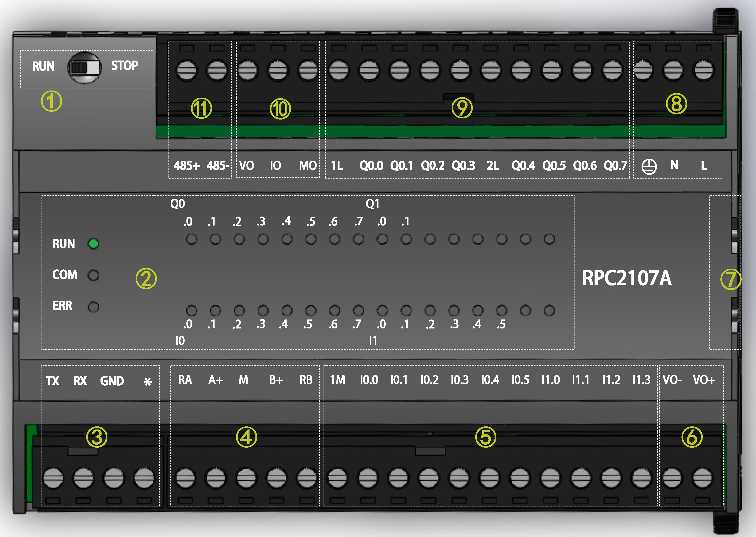Click the I0 input group label
The height and width of the screenshot is (537, 756).
(x=180, y=340)
